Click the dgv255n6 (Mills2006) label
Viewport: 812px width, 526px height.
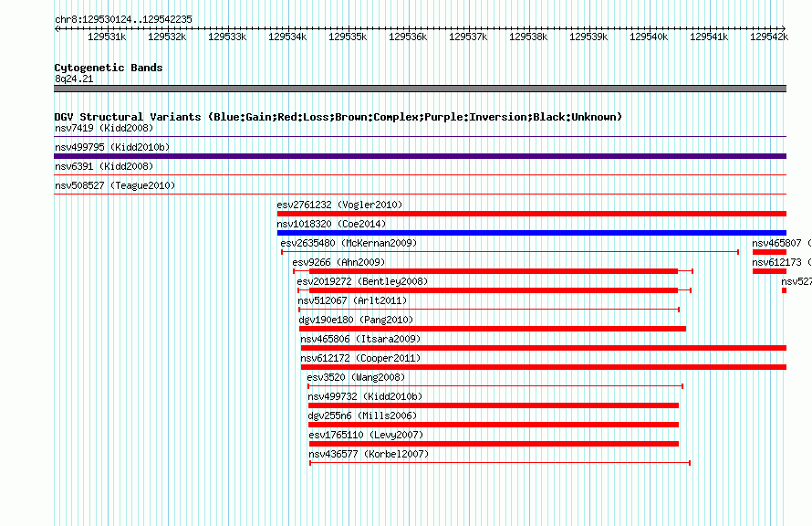click(362, 416)
